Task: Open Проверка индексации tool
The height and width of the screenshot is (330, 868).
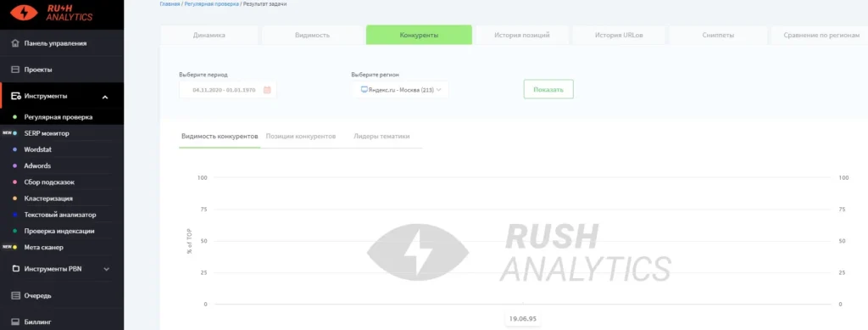Action: [58, 231]
